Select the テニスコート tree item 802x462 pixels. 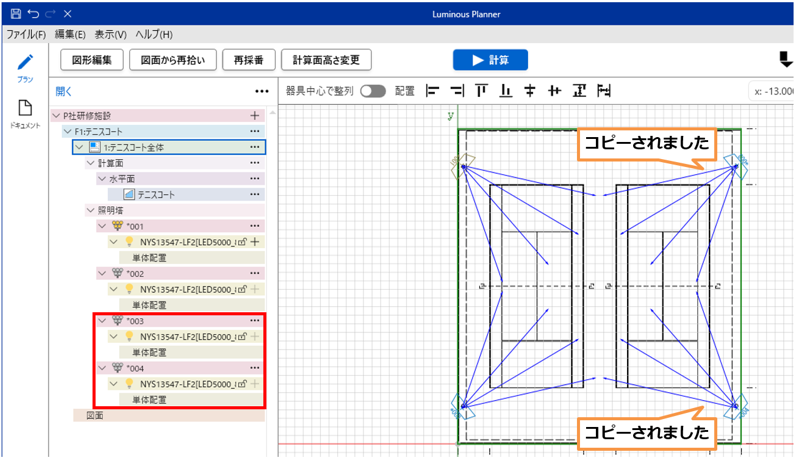point(160,194)
